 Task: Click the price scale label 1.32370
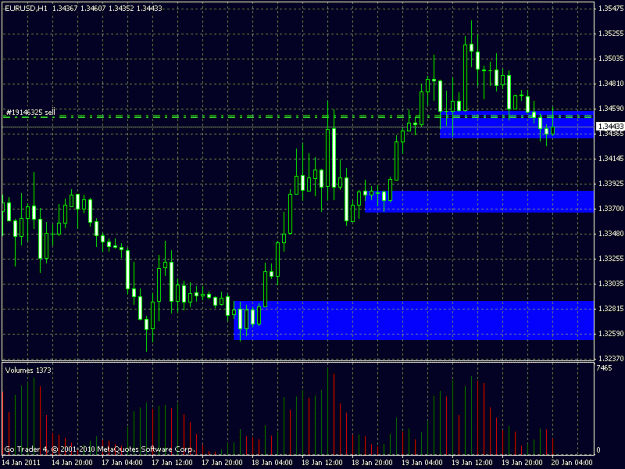point(611,358)
